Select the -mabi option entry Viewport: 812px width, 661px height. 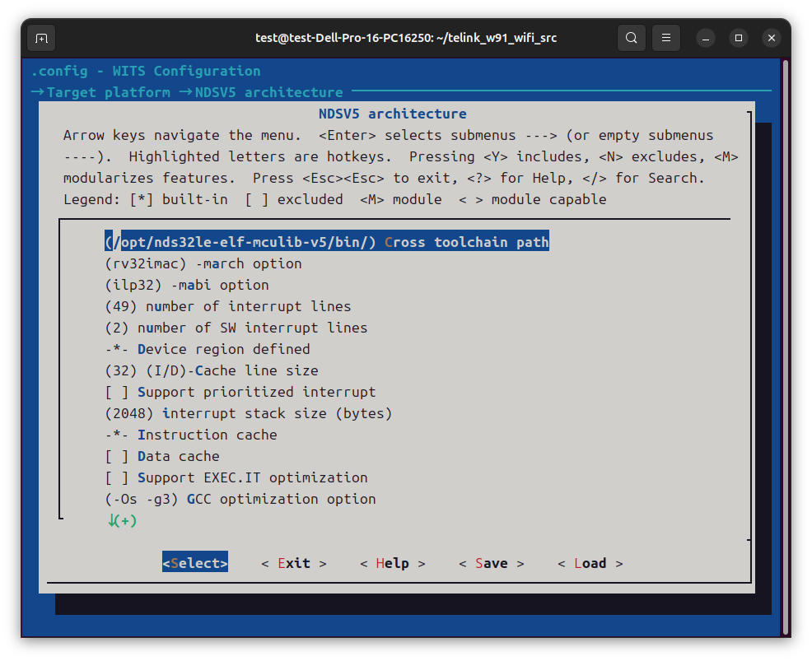click(x=187, y=285)
